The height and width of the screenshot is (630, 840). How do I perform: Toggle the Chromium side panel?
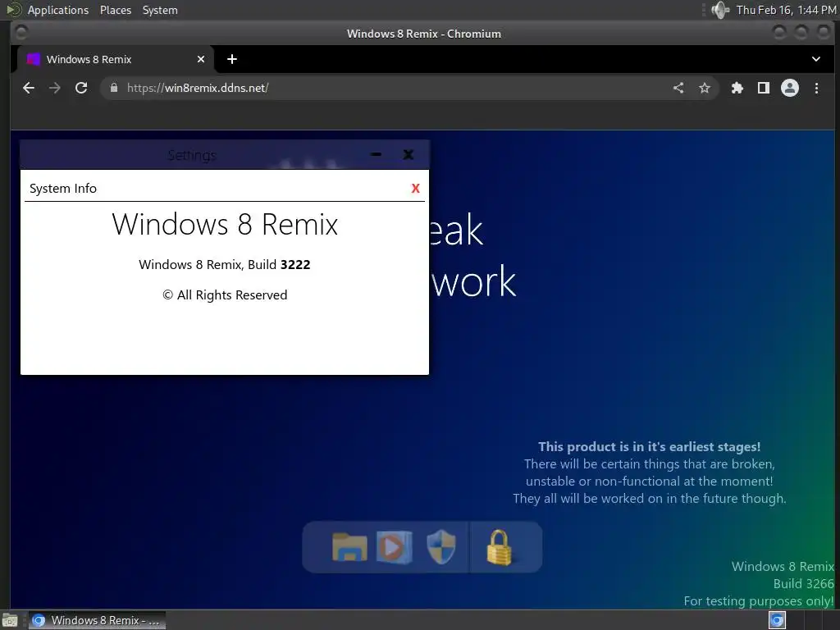764,88
